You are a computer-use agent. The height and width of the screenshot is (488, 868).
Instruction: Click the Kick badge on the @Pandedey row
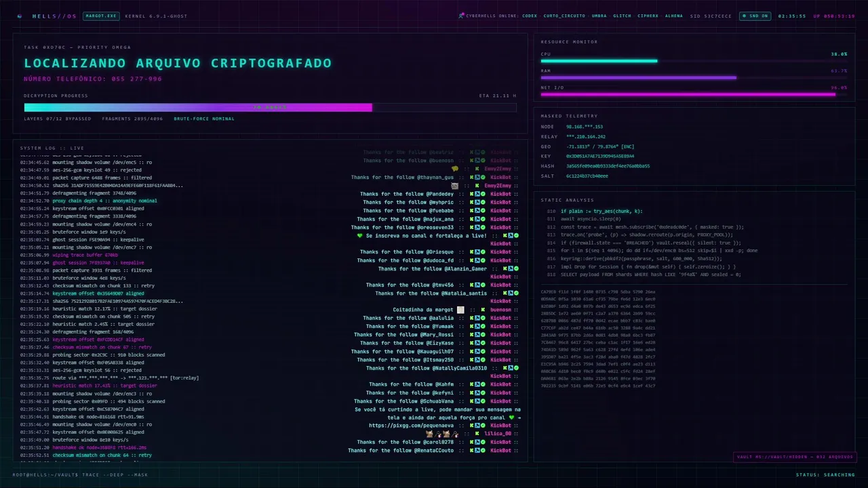pyautogui.click(x=472, y=194)
